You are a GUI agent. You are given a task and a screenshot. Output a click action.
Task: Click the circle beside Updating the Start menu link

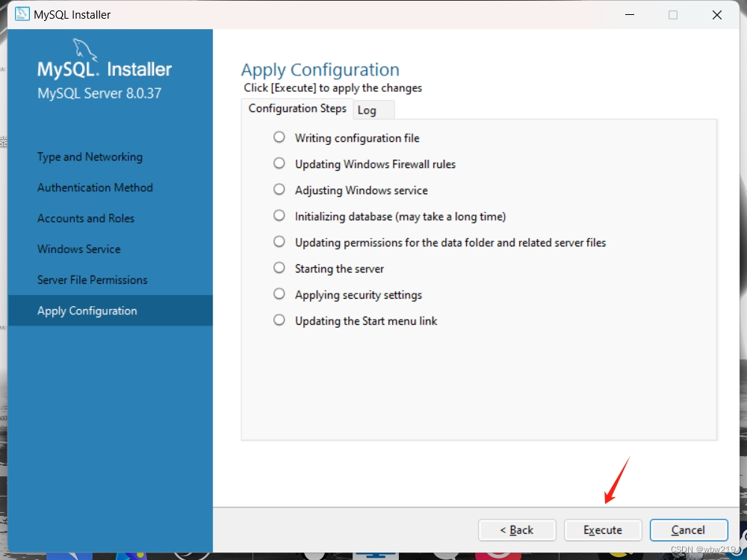279,320
